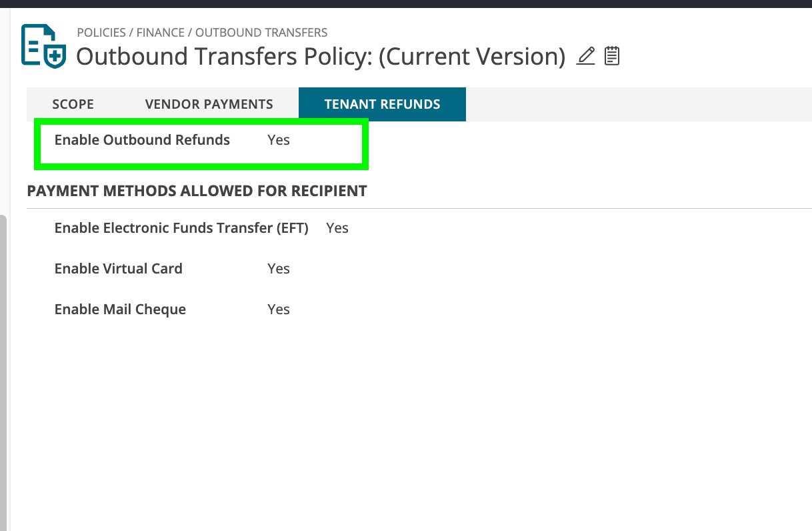Click the pencil edit icon beside title
Screen dimensions: 812x531
click(585, 56)
